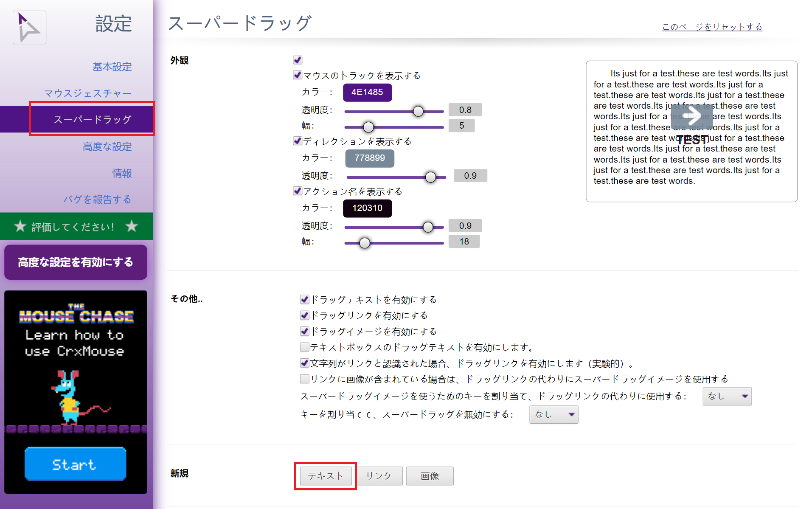Click the Start button in the game ad
The height and width of the screenshot is (509, 812).
(75, 464)
